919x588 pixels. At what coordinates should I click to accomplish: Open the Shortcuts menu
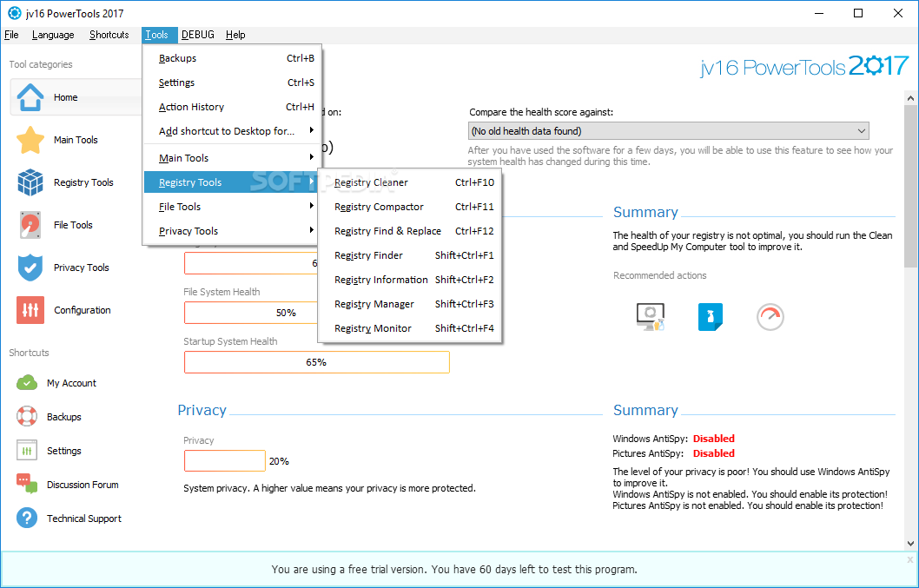(x=109, y=35)
